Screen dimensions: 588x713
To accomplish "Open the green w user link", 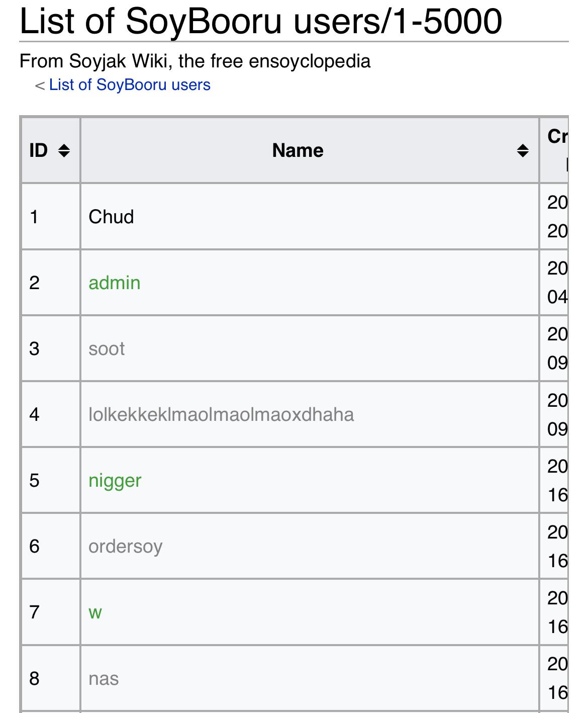I will point(95,612).
